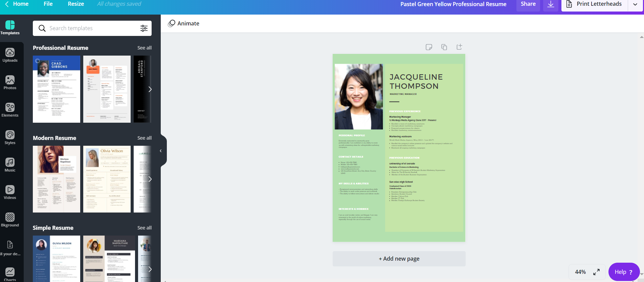See all Modern Resume templates
The height and width of the screenshot is (282, 644).
click(x=145, y=138)
